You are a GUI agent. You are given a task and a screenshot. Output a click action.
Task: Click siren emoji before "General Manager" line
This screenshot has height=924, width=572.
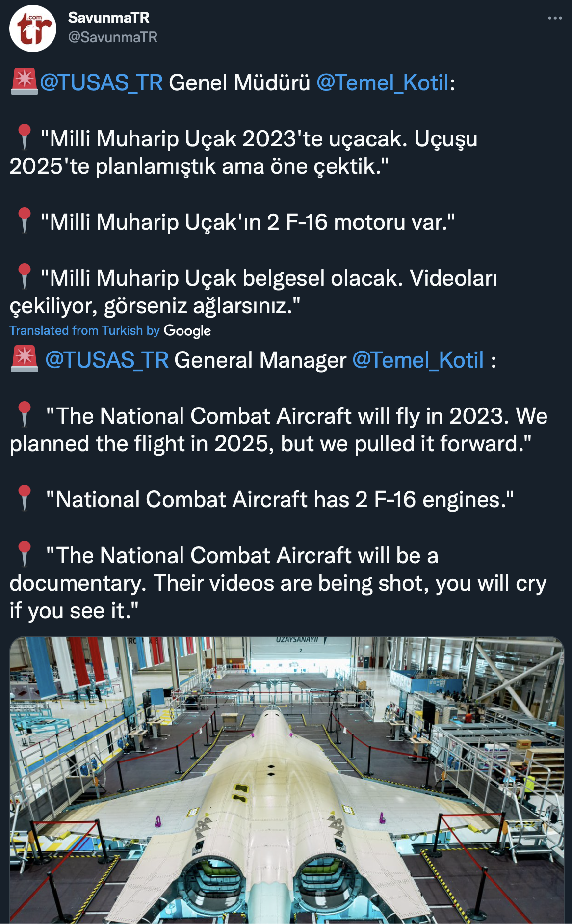click(24, 359)
